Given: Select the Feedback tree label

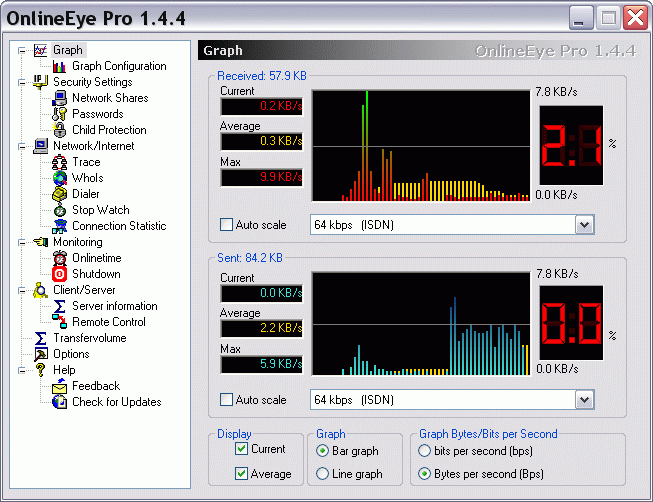Looking at the screenshot, I should click(96, 386).
